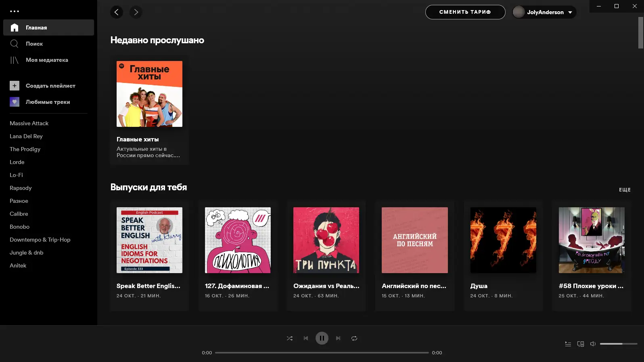
Task: Click the Английский по пес... episode title
Action: [x=414, y=286]
